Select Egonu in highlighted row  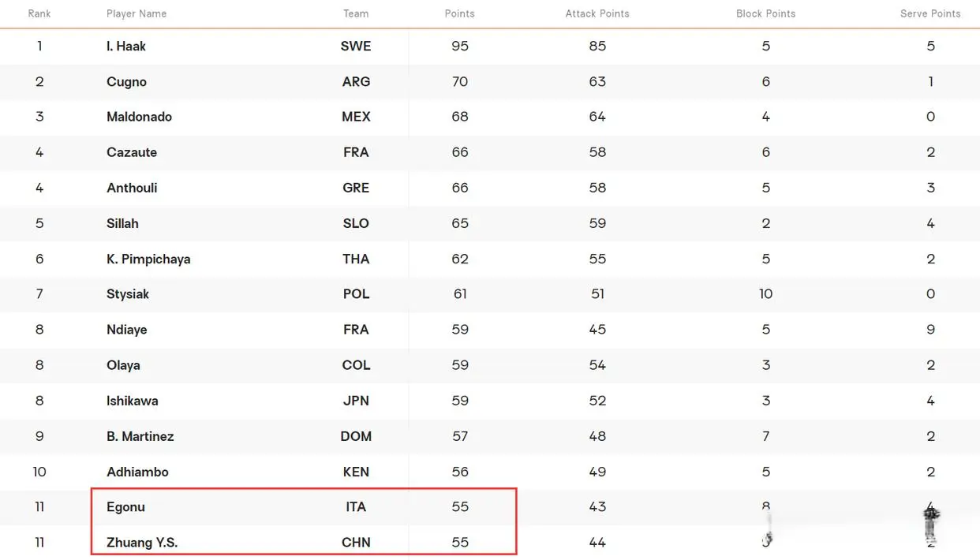click(x=125, y=507)
